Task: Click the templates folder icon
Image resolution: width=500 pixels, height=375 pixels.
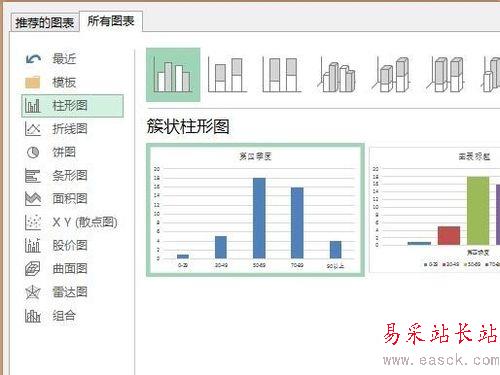Action: pyautogui.click(x=33, y=82)
